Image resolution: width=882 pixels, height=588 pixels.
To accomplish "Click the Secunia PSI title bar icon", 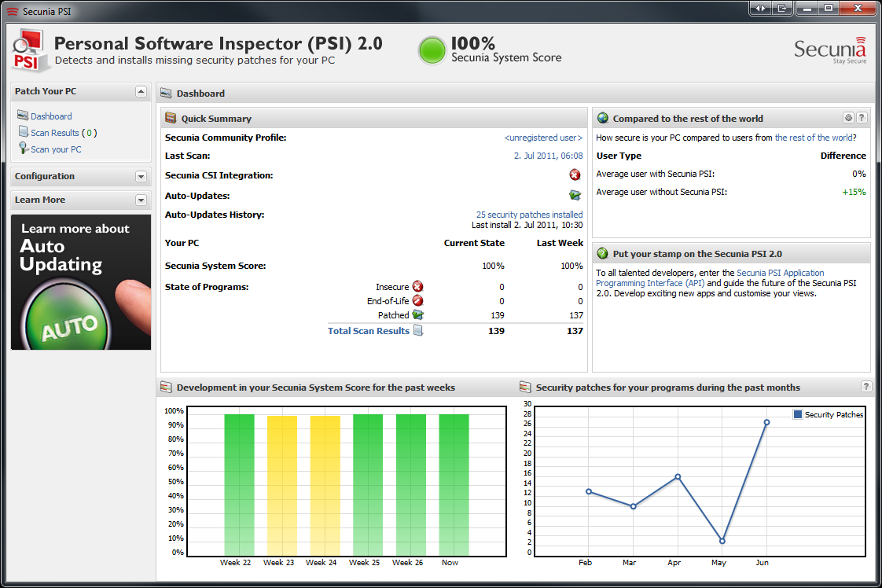I will point(13,11).
